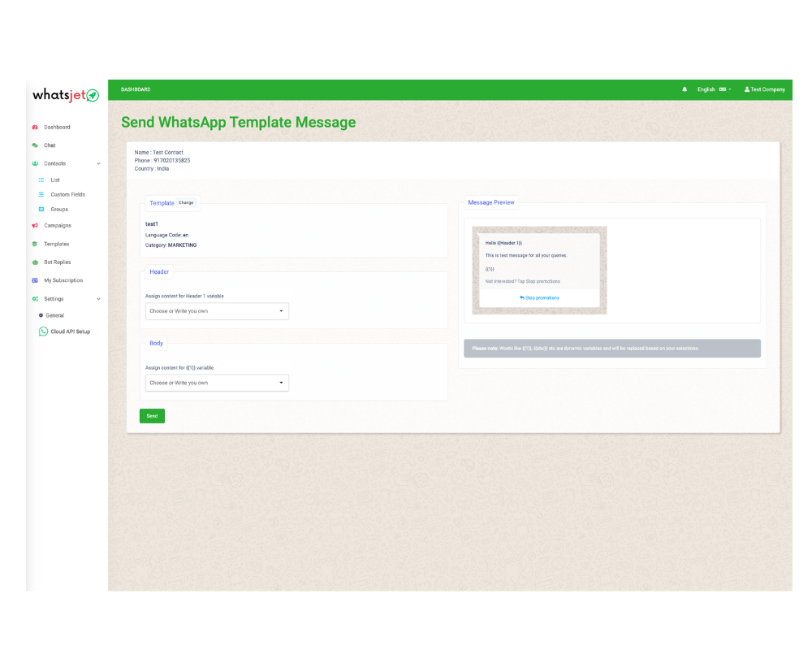Go to Groups under Contacts

pos(59,210)
